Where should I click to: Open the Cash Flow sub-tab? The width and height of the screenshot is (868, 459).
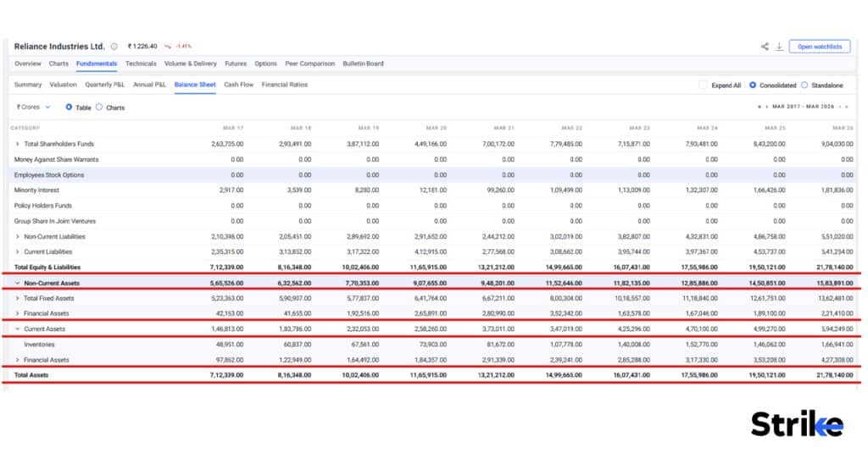[238, 85]
